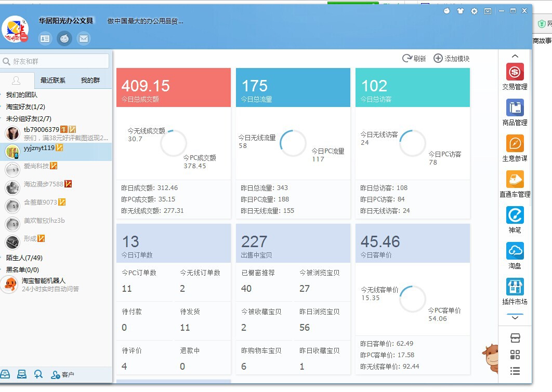Click 刷新 to refresh dashboard data

414,59
